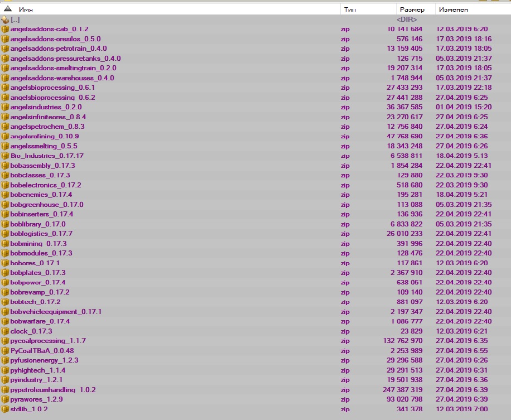511x420 pixels.
Task: Click the size value 247 387 319
Action: click(x=403, y=390)
